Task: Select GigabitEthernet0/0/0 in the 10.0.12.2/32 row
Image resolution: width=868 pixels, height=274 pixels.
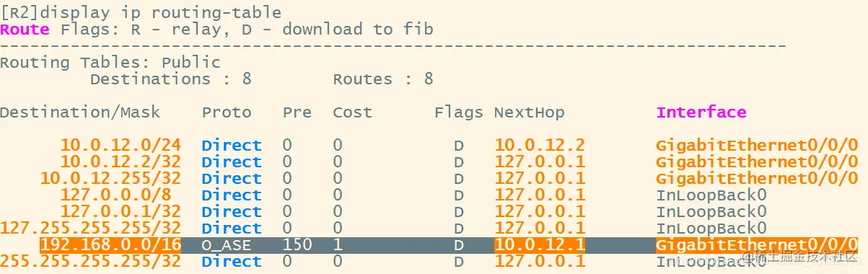Action: (757, 162)
